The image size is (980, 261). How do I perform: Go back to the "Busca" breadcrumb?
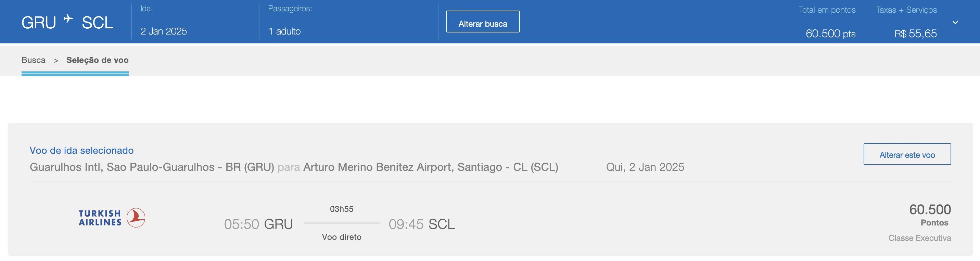(x=34, y=60)
